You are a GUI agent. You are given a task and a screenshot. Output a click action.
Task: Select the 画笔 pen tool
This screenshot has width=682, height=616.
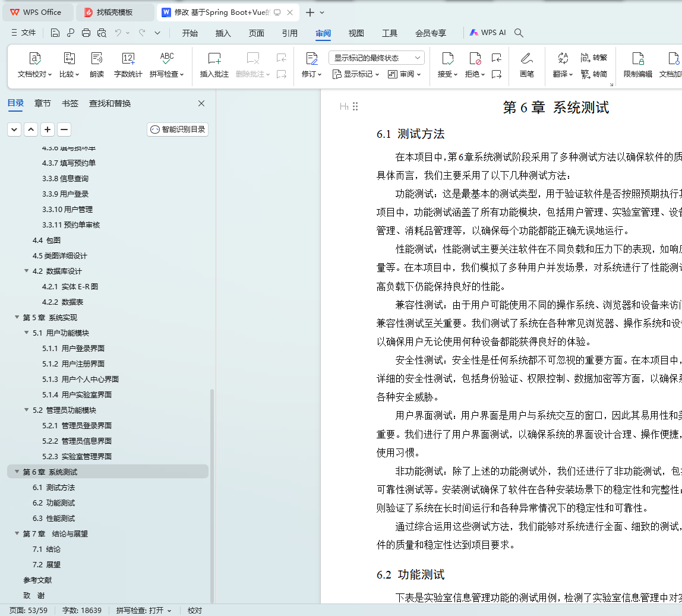(527, 65)
